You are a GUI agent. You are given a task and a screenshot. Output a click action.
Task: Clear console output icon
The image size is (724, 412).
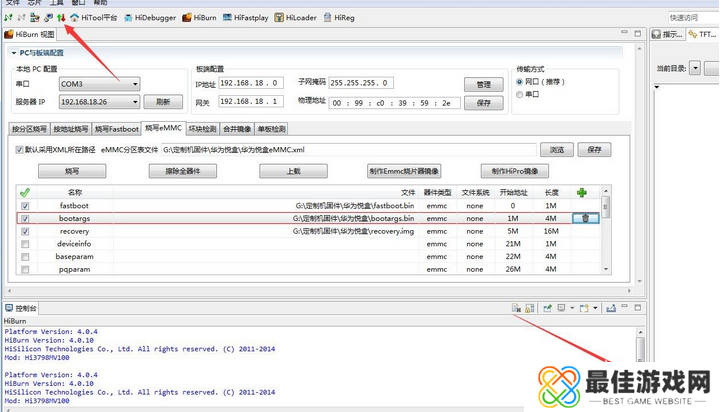(x=516, y=308)
